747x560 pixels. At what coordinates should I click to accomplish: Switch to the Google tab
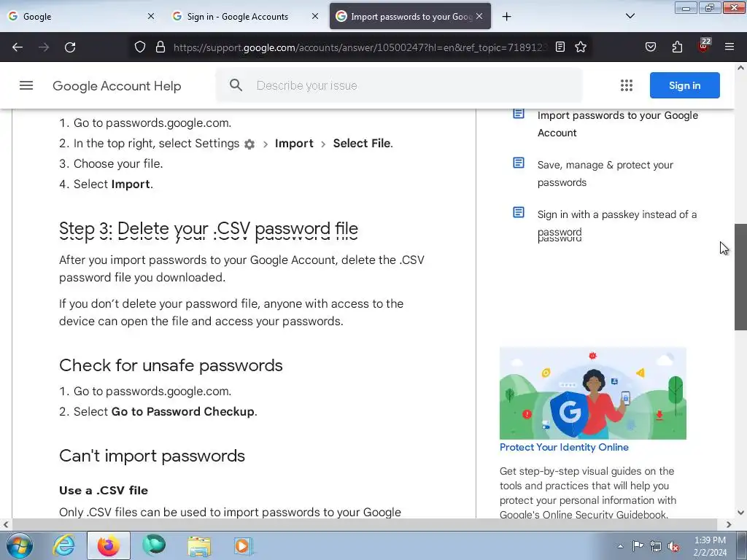pyautogui.click(x=81, y=16)
